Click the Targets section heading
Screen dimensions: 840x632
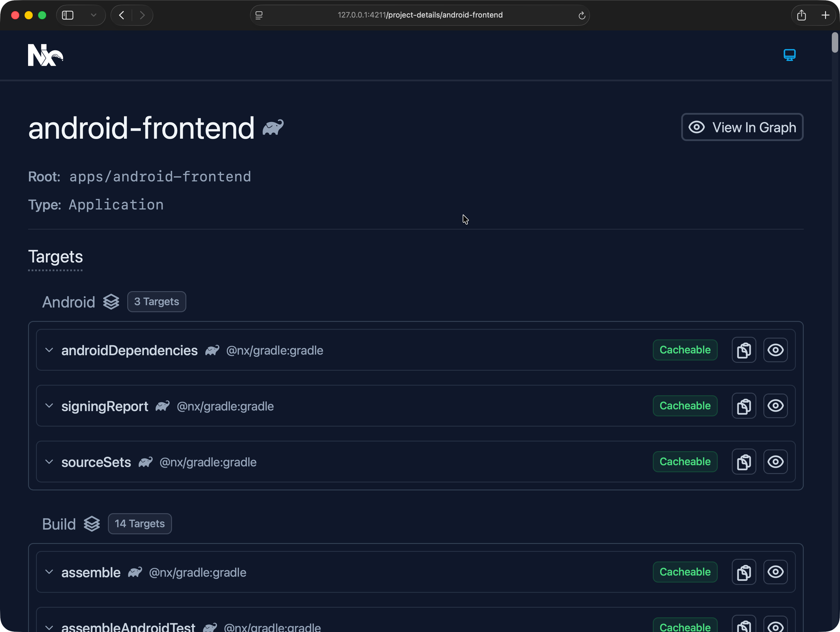click(56, 257)
